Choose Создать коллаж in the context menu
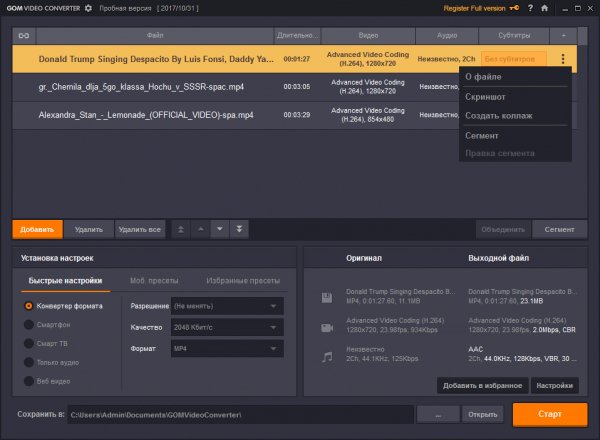 (x=515, y=116)
